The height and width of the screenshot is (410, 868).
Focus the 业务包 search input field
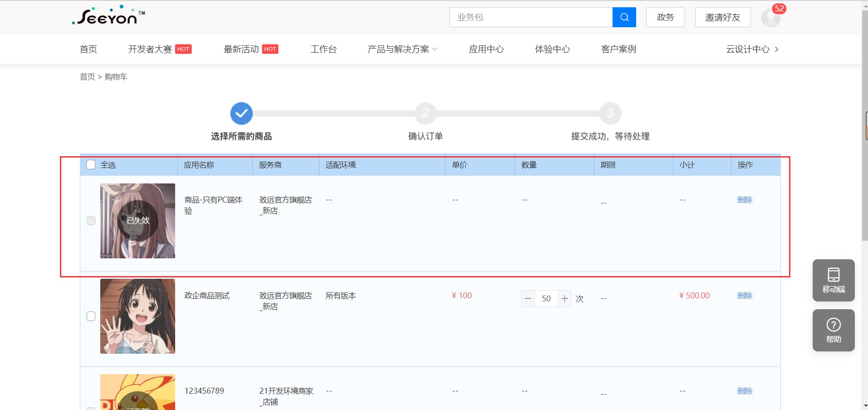coord(531,17)
